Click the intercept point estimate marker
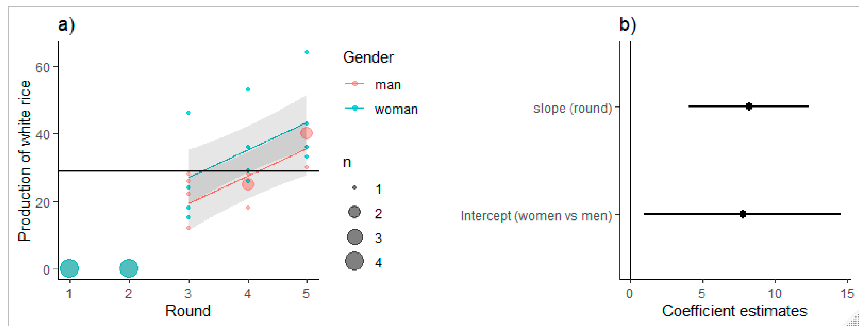 (x=743, y=214)
